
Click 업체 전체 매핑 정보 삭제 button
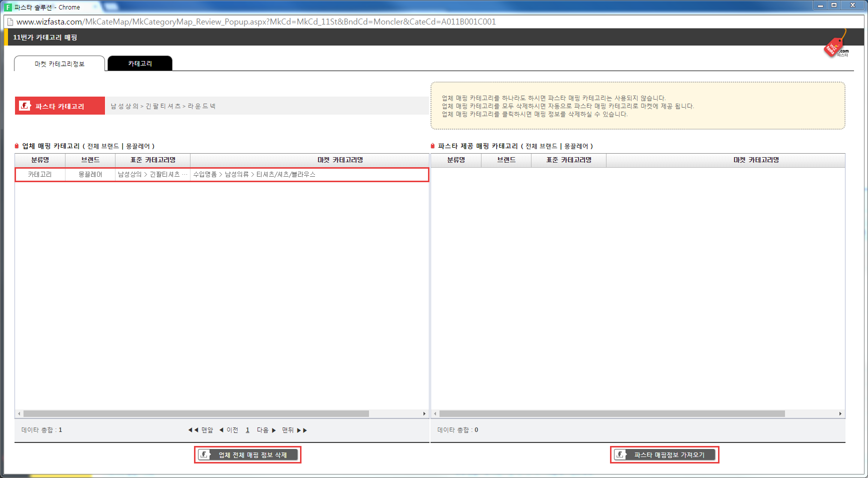(x=248, y=454)
